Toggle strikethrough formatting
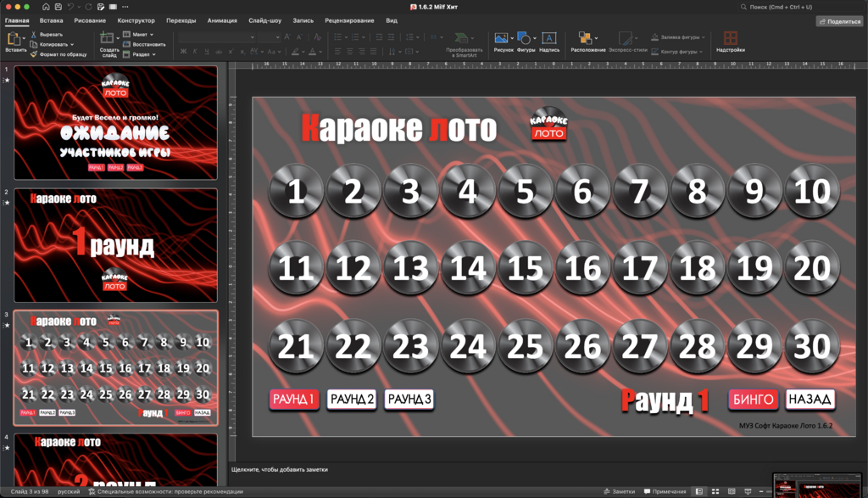 (x=219, y=52)
